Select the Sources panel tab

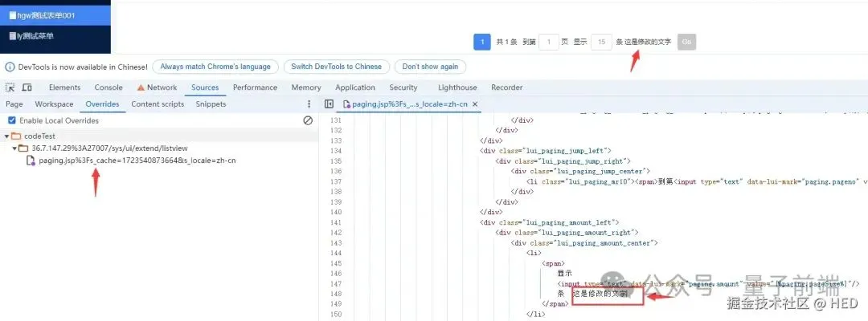[x=205, y=87]
